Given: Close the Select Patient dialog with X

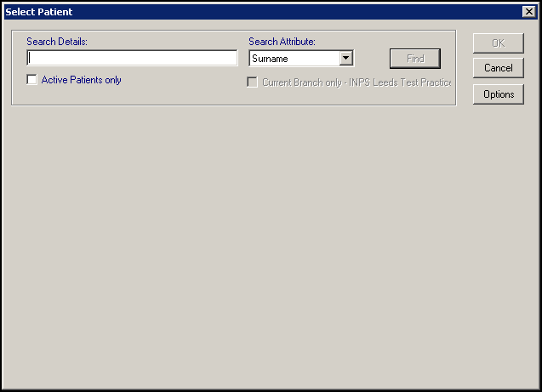Looking at the screenshot, I should (528, 12).
